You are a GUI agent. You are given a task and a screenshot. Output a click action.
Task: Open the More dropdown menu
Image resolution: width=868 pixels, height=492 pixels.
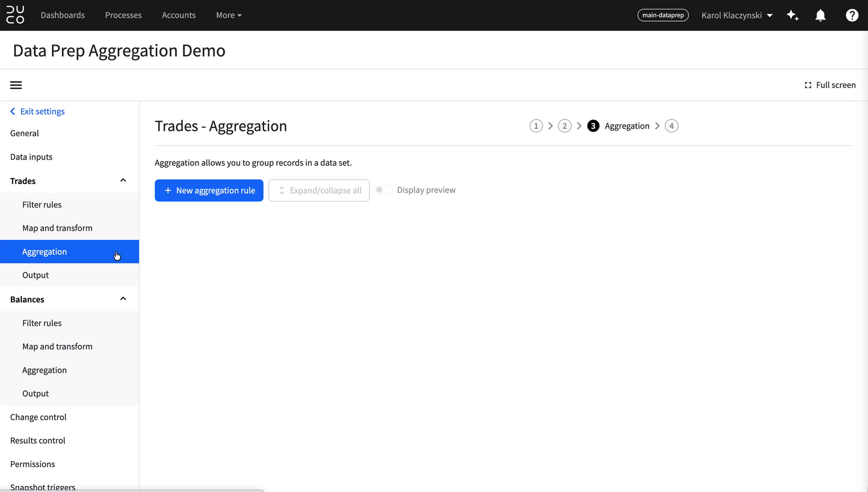(229, 15)
